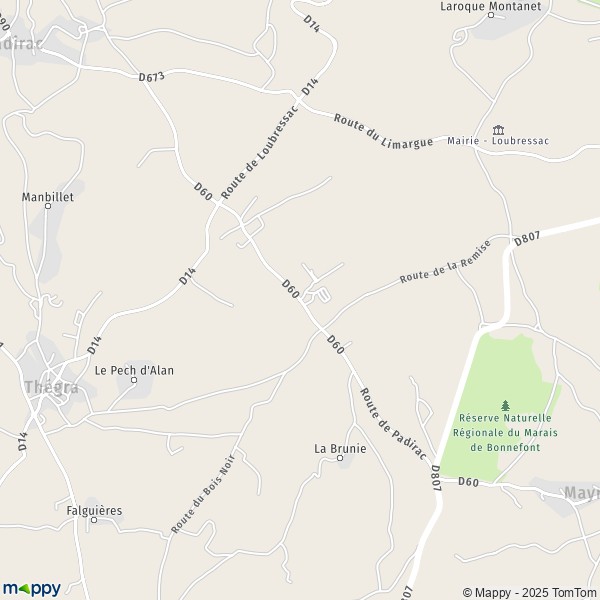Click the Route de Padirac label
Viewport: 600px width, 600px height.
(393, 424)
